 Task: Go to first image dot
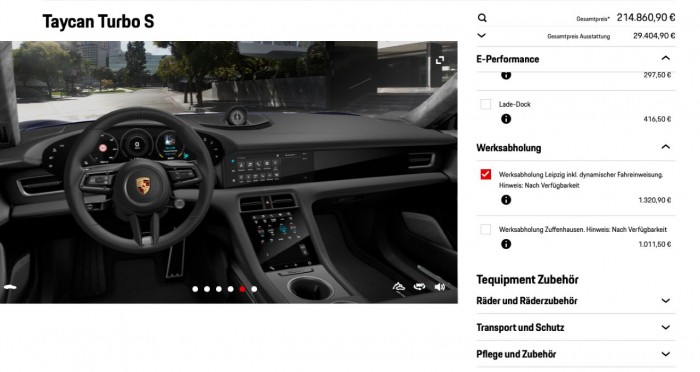pyautogui.click(x=195, y=289)
